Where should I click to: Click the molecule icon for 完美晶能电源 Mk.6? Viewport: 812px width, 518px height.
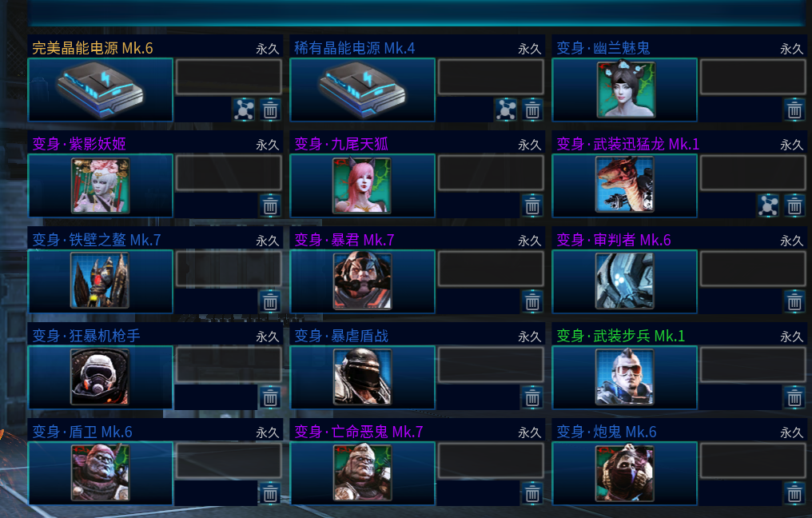[x=244, y=110]
